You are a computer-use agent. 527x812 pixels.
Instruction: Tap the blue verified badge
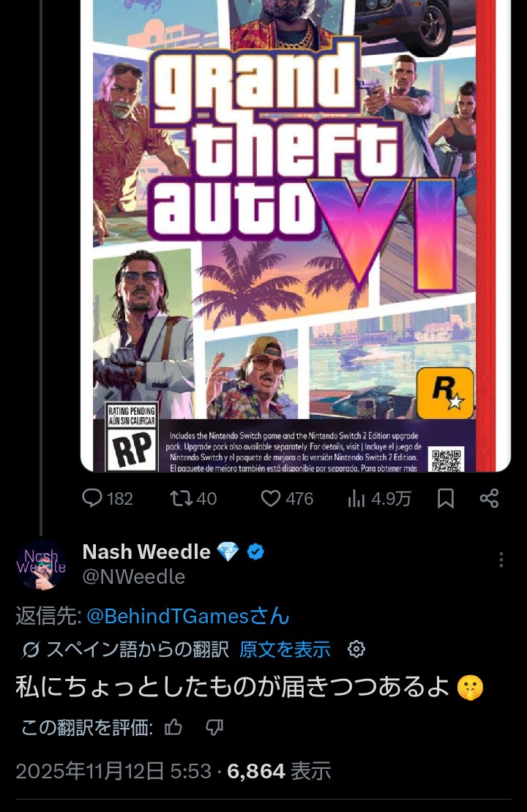255,552
